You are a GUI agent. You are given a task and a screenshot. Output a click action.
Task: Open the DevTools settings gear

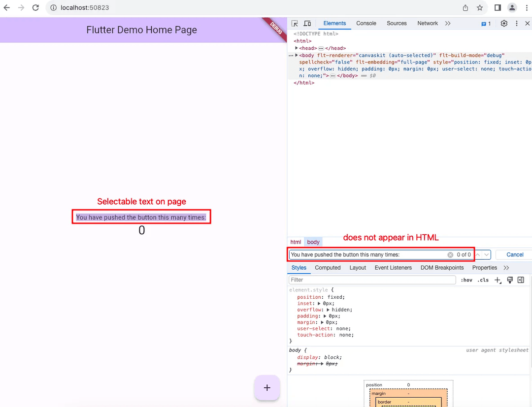pos(503,23)
